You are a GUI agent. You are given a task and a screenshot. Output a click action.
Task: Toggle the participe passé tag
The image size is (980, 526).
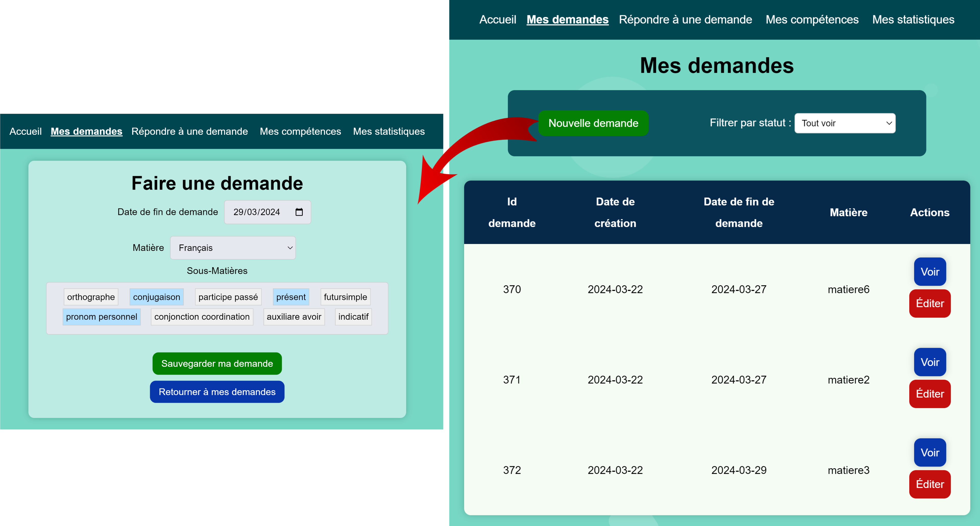pyautogui.click(x=228, y=297)
